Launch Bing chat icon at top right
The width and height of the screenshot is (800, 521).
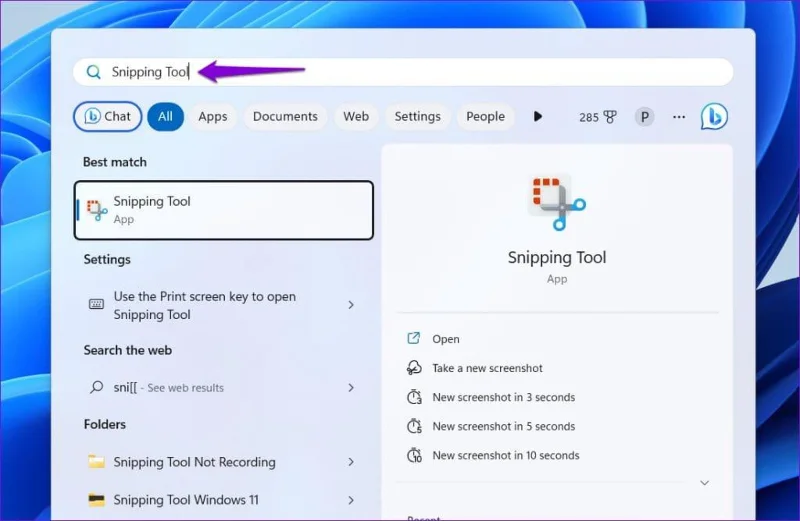(714, 117)
